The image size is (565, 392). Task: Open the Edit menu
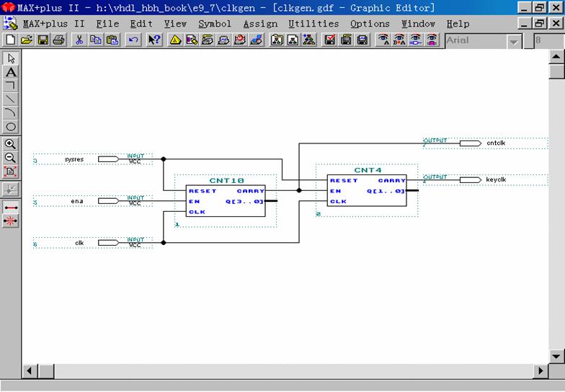click(141, 24)
